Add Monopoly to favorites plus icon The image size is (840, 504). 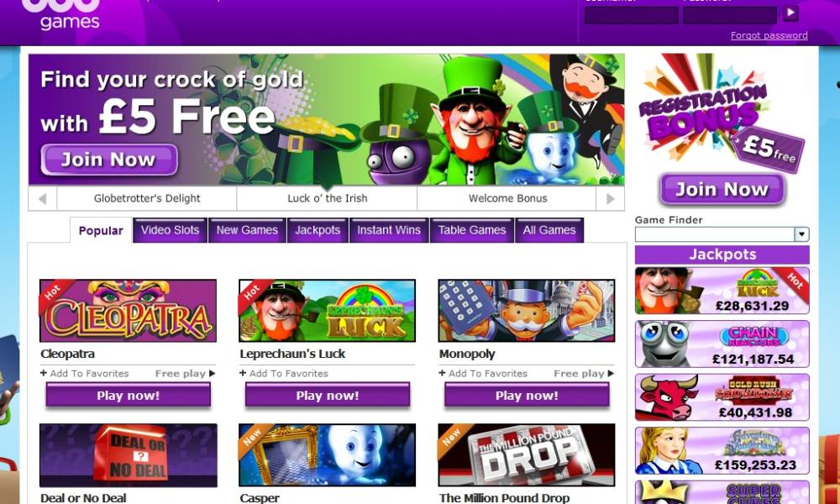[x=442, y=373]
